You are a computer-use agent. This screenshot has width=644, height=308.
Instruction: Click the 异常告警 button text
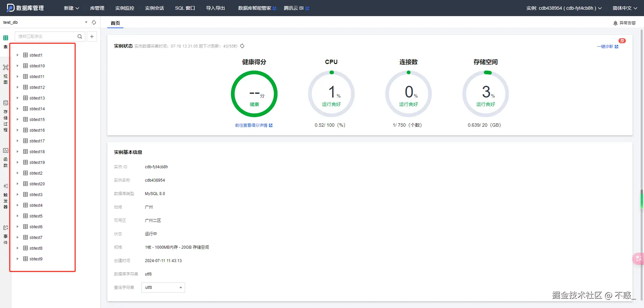coord(628,23)
